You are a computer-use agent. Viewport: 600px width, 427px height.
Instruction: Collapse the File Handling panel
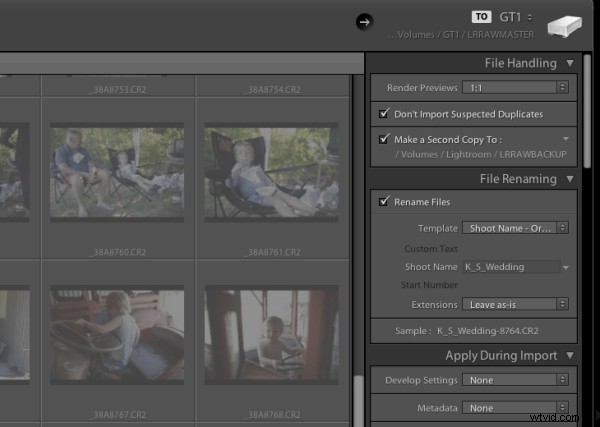click(x=569, y=63)
